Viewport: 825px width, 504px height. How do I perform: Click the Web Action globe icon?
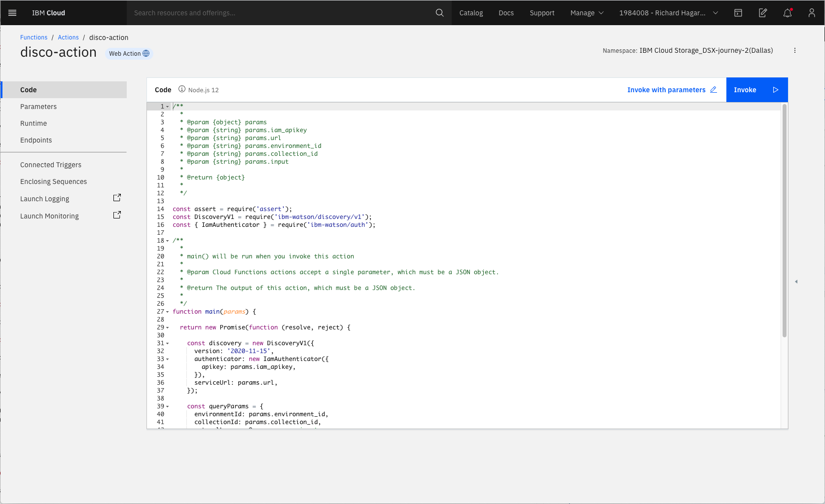146,53
